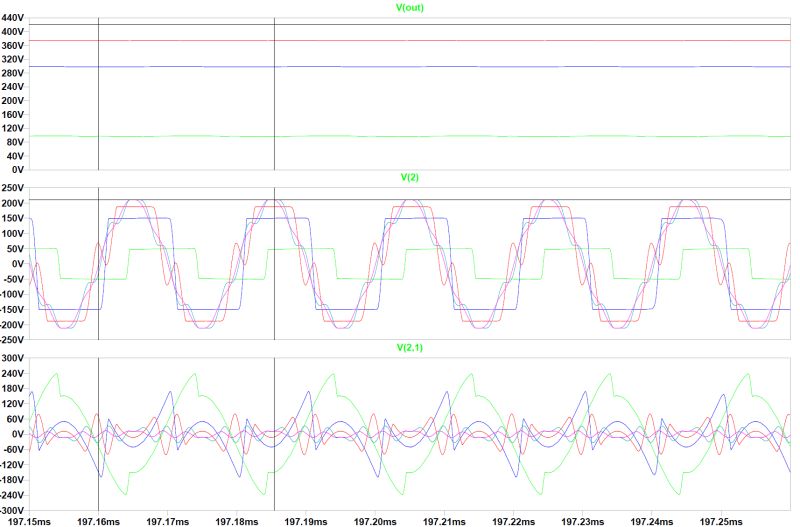This screenshot has height=527, width=800.
Task: Click the -250V axis label
Action: [12, 340]
